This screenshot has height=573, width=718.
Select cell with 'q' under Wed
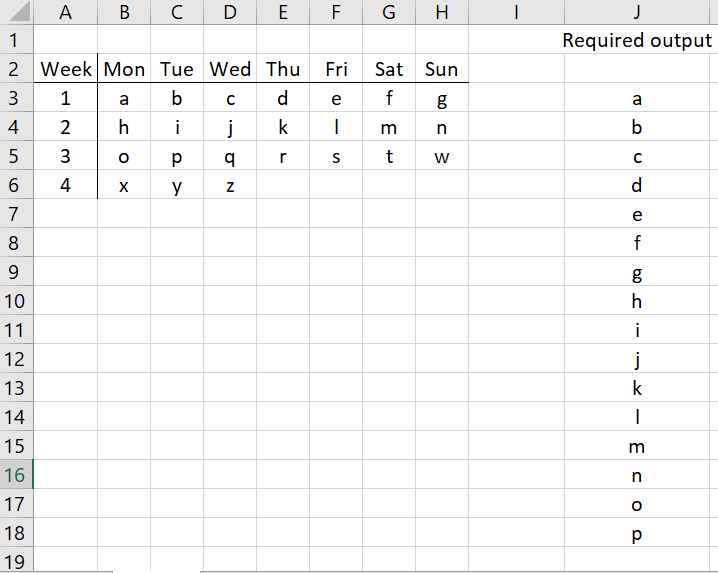pyautogui.click(x=230, y=156)
